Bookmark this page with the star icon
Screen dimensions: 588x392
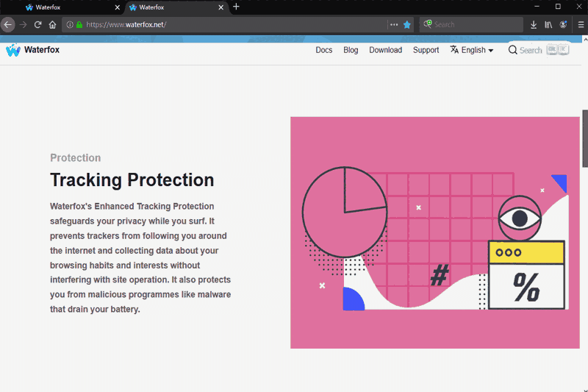coord(407,24)
